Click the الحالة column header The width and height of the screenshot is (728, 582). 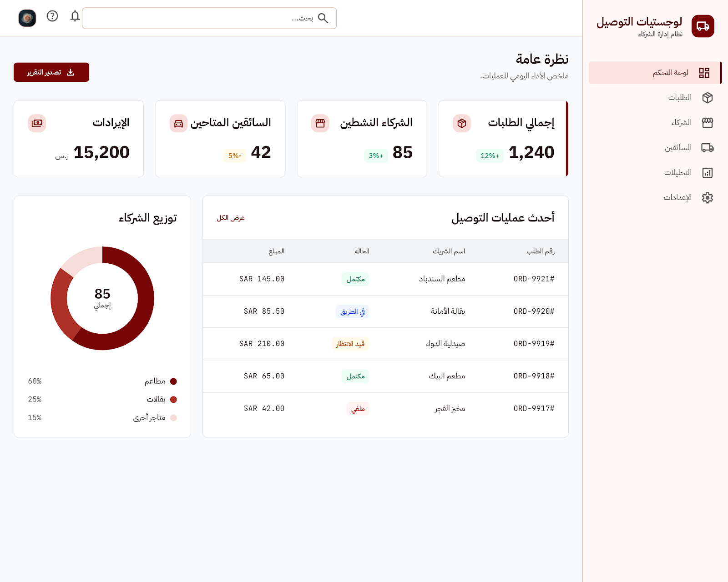pos(362,251)
